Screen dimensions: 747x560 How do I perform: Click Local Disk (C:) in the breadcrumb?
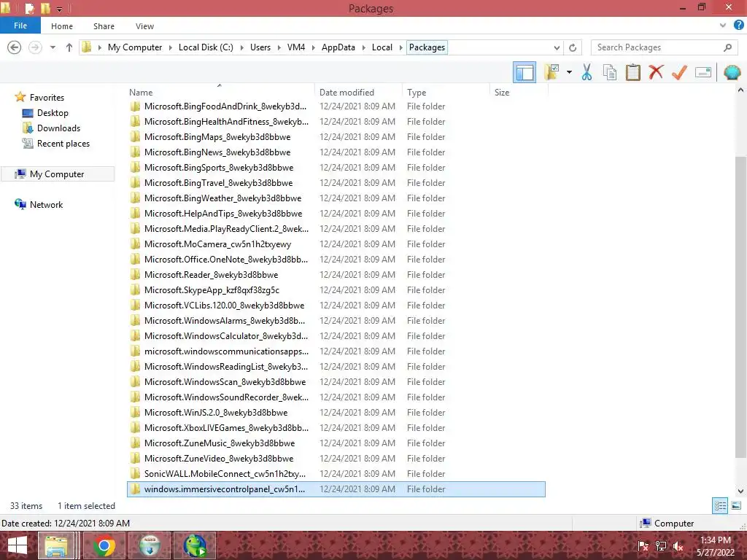point(206,47)
